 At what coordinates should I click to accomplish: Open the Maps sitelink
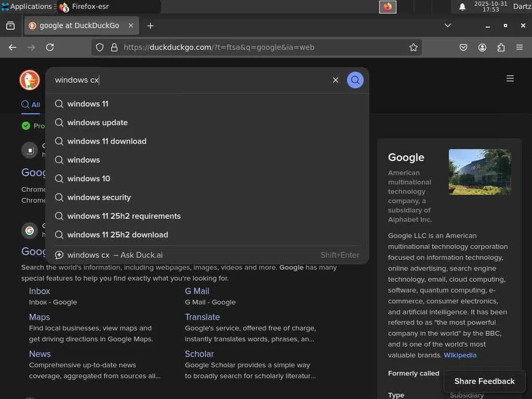point(39,317)
